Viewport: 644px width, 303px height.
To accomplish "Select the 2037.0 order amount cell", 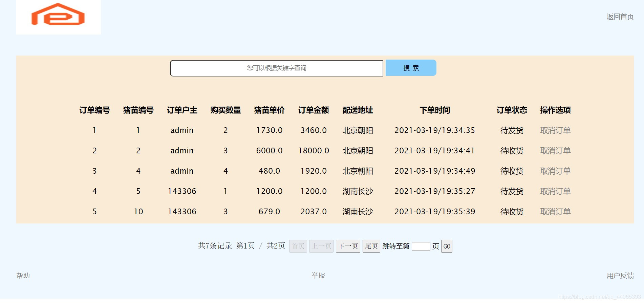I will coord(314,212).
